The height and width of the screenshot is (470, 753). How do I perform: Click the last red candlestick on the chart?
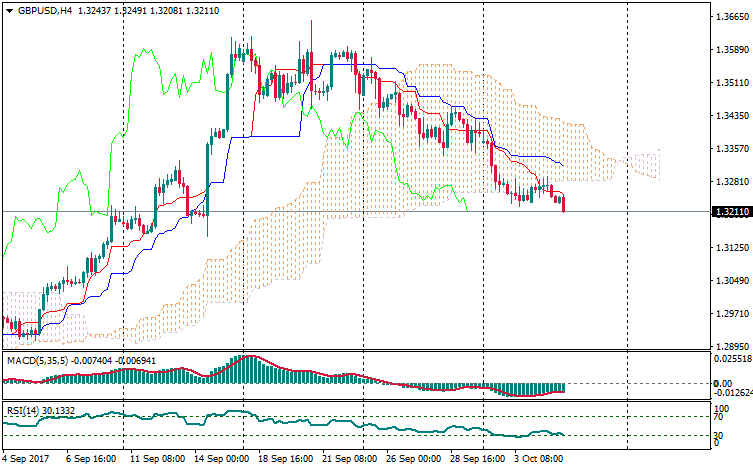click(564, 204)
